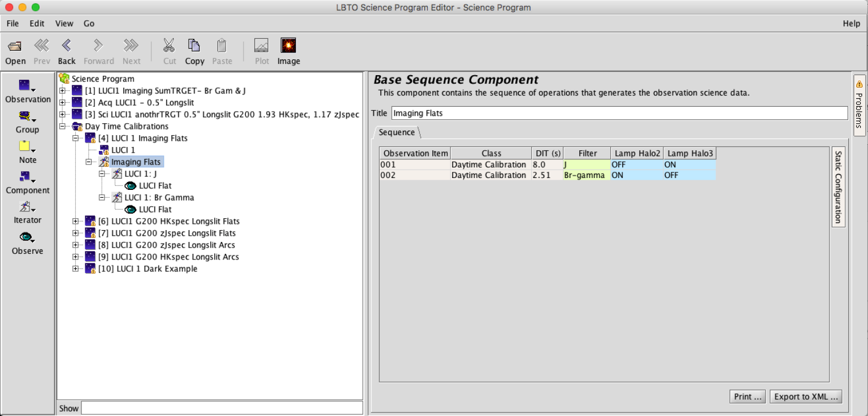The width and height of the screenshot is (868, 416).
Task: Click the LUCI 1: Br Gamma iterator icon
Action: tap(117, 197)
